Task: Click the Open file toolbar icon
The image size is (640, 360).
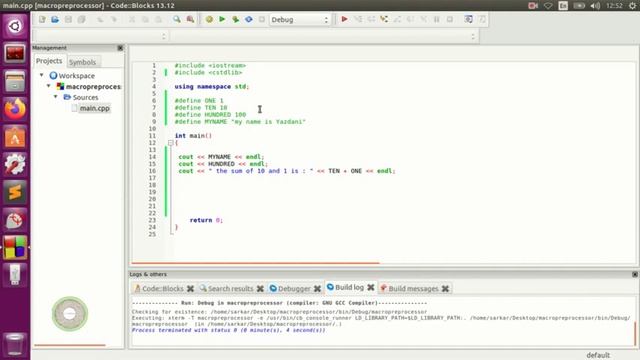Action: point(55,19)
